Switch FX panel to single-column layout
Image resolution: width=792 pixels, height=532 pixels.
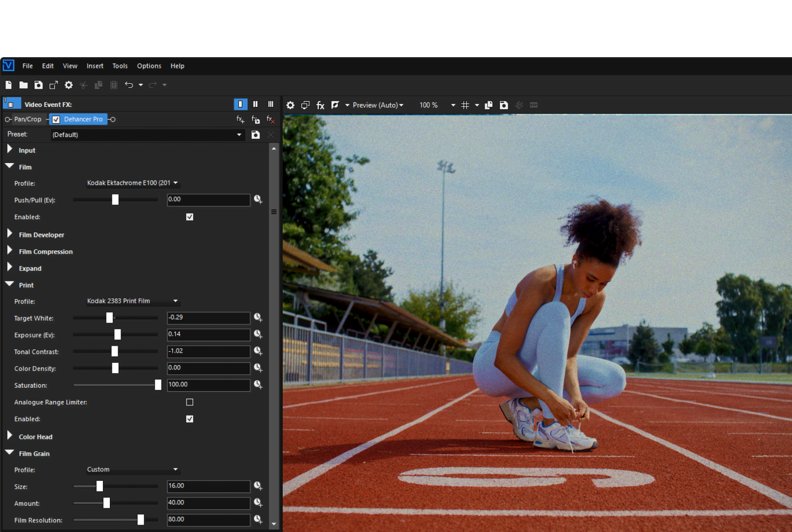[x=240, y=104]
